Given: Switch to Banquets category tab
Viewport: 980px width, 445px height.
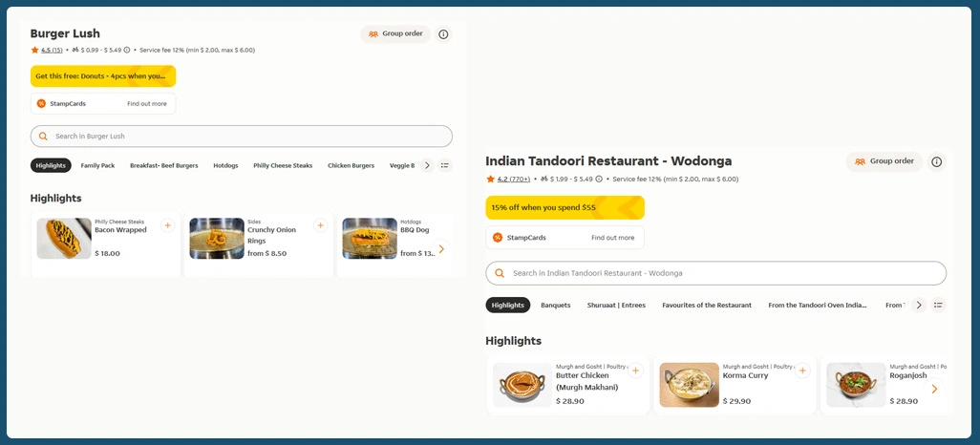Looking at the screenshot, I should (555, 305).
